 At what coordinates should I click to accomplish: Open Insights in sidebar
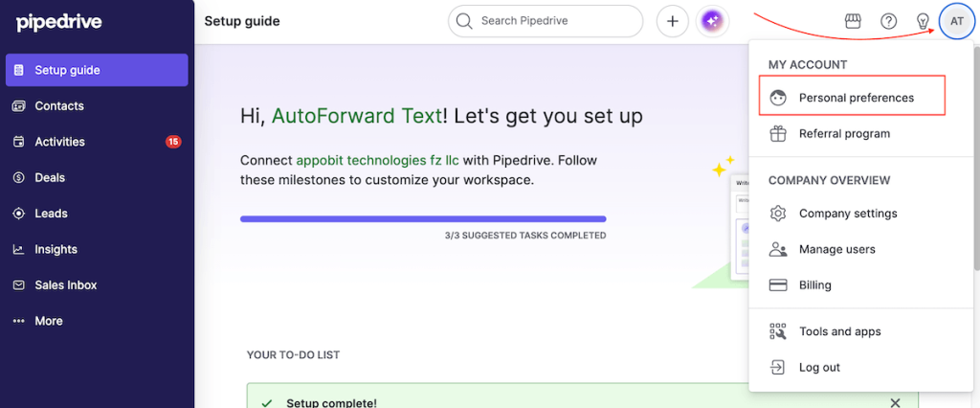coord(97,249)
